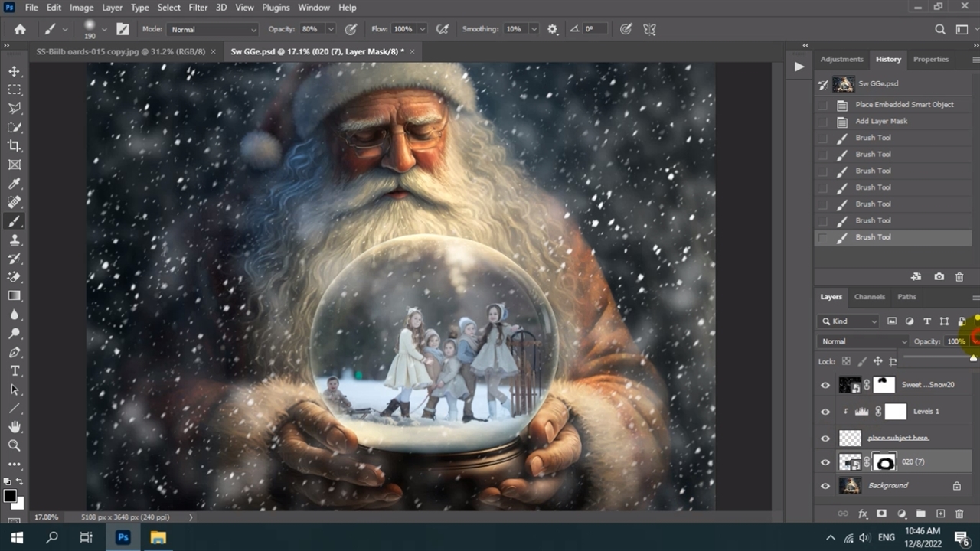This screenshot has height=551, width=980.
Task: Select the Horizontal Type tool
Action: click(x=15, y=370)
